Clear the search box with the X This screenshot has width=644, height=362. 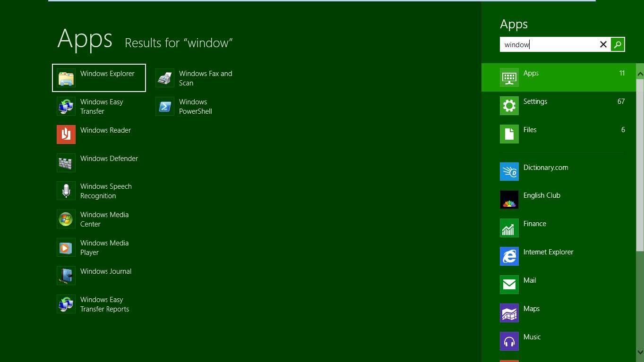point(603,44)
